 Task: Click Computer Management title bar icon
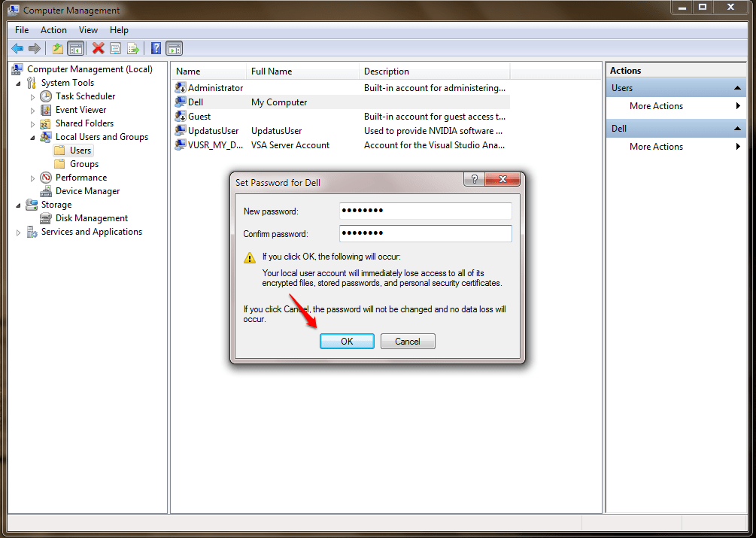coord(14,10)
